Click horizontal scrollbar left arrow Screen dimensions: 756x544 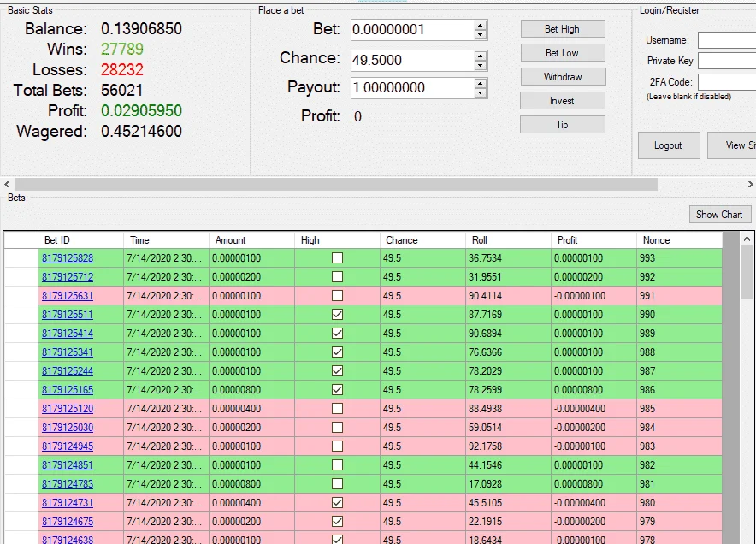tap(7, 184)
